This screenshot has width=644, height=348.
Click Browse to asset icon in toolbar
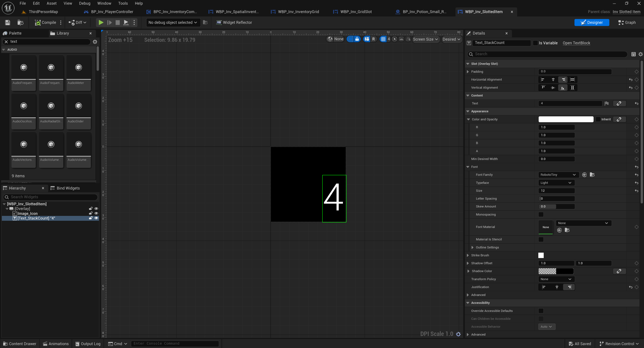(20, 22)
